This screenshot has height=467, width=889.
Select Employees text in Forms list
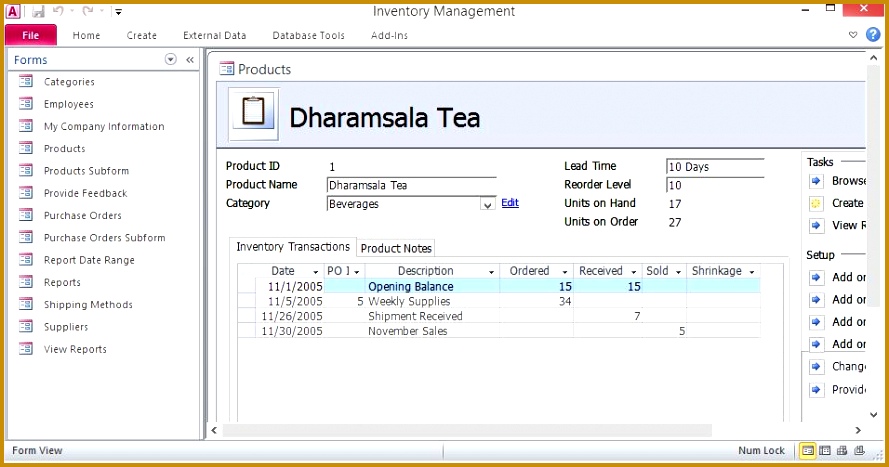tap(69, 104)
